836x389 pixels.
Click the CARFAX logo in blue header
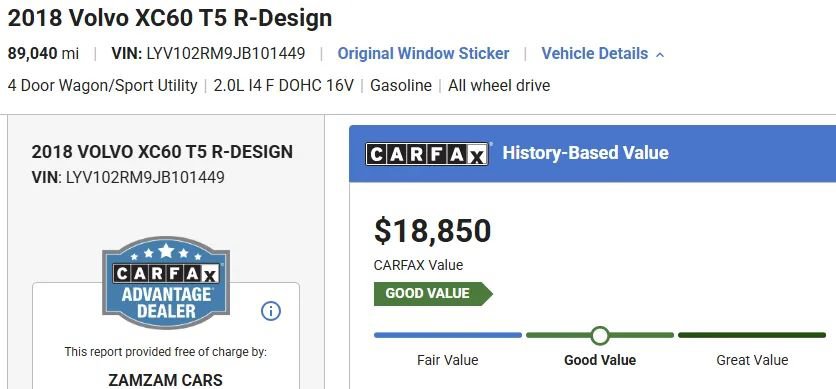pos(427,154)
